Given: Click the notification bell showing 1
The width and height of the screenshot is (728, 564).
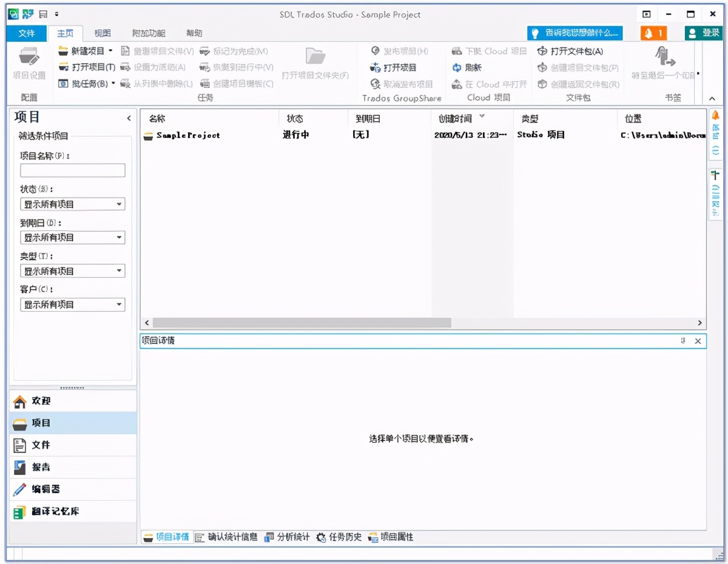Looking at the screenshot, I should point(654,33).
